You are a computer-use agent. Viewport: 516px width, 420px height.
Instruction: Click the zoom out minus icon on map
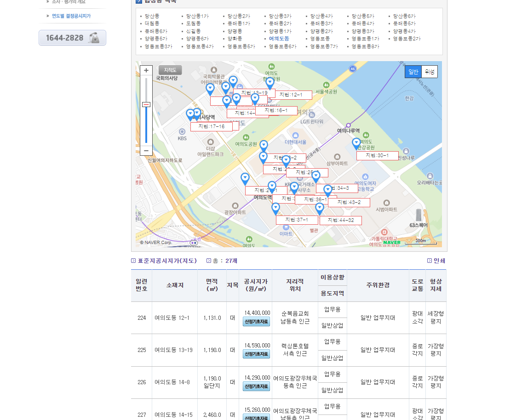coord(146,151)
